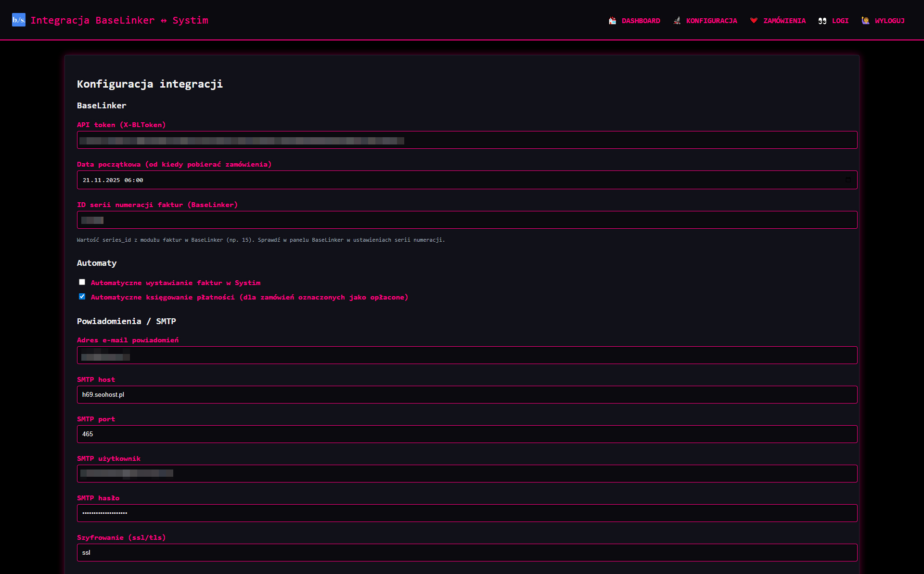Open the LOGI section from navigation

[x=840, y=20]
